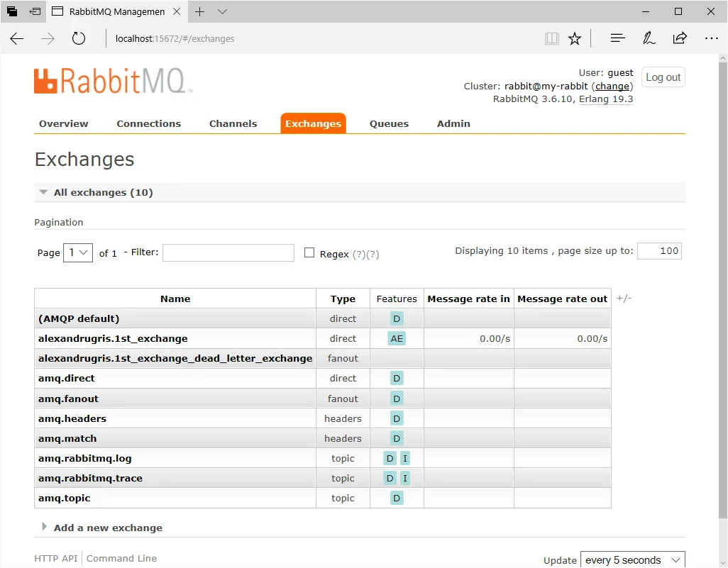
Task: Open a new browser tab
Action: point(199,11)
